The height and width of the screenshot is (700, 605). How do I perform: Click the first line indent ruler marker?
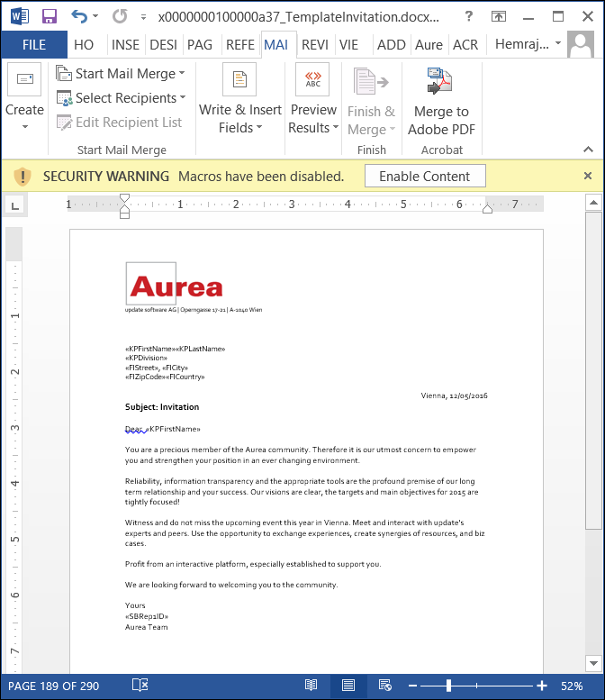125,198
